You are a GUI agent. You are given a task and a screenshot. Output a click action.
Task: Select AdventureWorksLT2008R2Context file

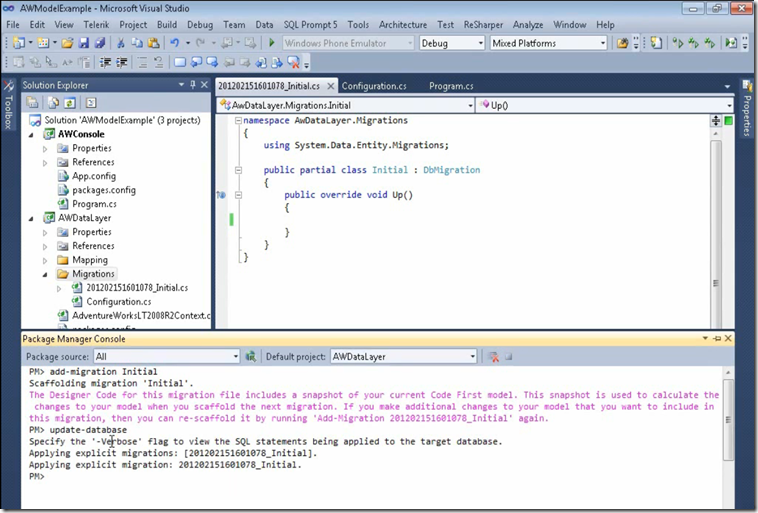click(x=141, y=316)
